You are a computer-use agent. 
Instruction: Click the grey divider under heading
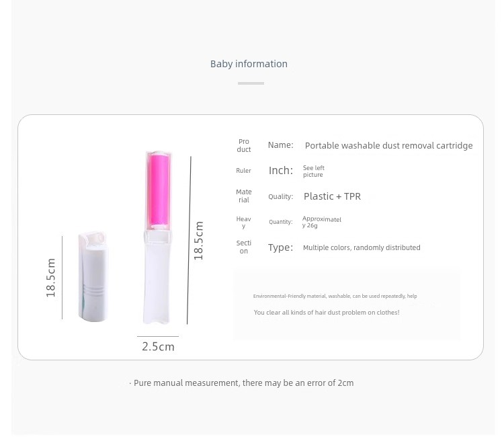[251, 83]
